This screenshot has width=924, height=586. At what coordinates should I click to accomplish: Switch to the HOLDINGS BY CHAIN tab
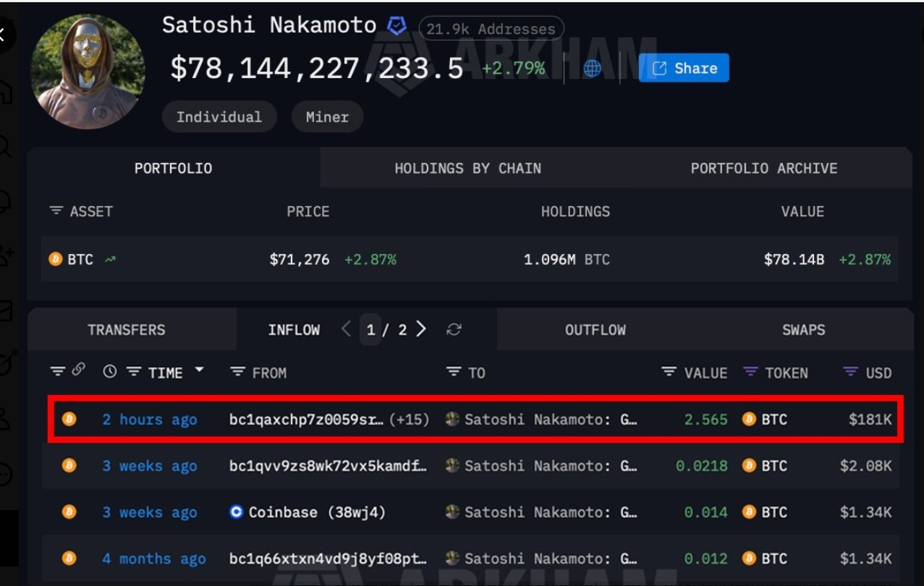tap(467, 168)
